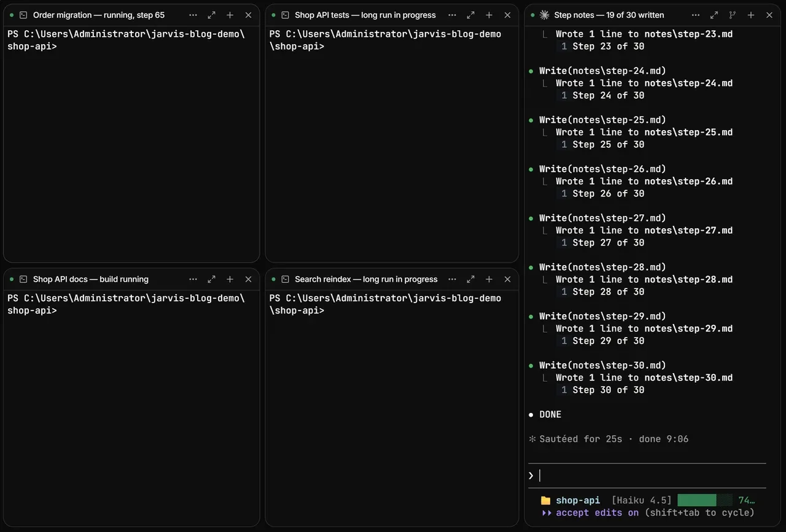Select the 'Step notes — 19 of 30 written' title
Image resolution: width=786 pixels, height=532 pixels.
tap(609, 15)
